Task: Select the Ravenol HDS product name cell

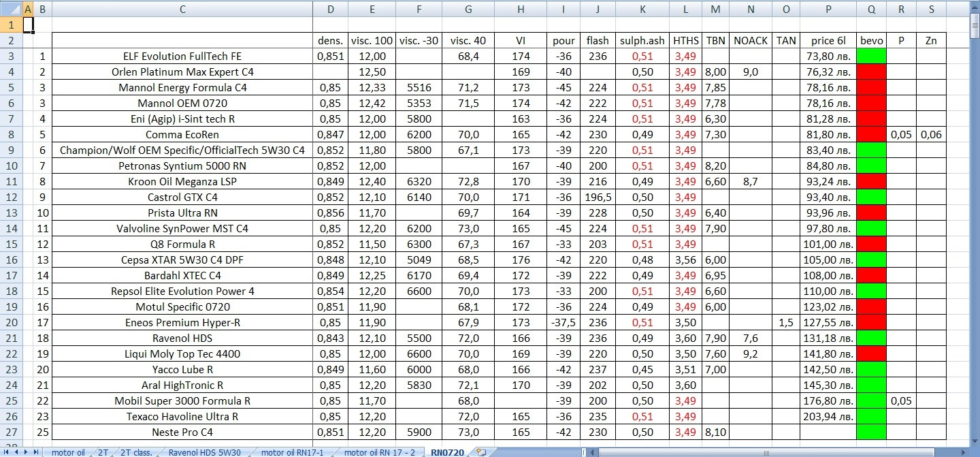Action: pos(182,338)
